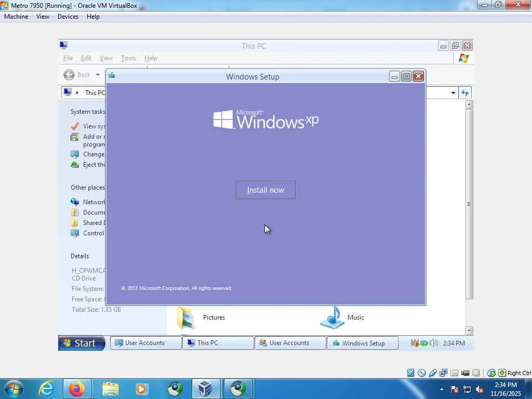Click the VirtualBox hard disk activity icon
The width and height of the screenshot is (532, 399).
[410, 373]
